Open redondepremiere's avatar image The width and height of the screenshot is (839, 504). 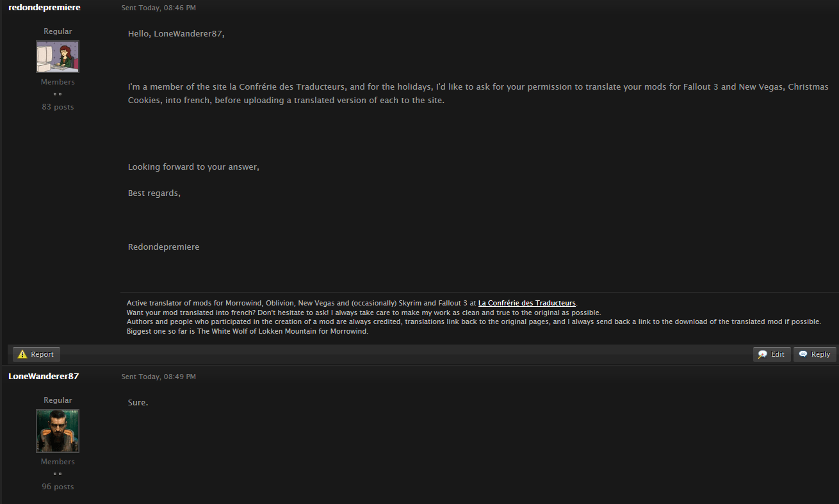coord(58,56)
